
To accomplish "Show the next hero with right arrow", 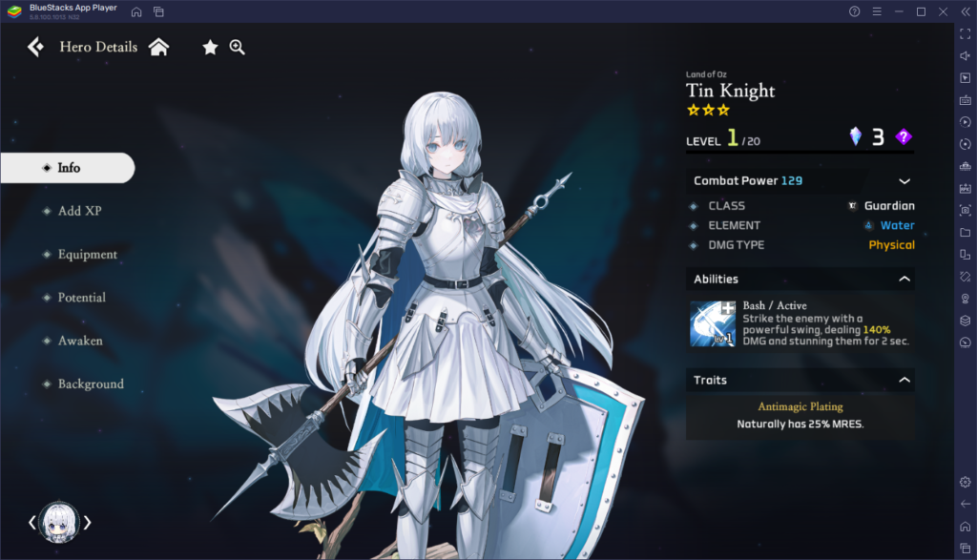I will (88, 522).
